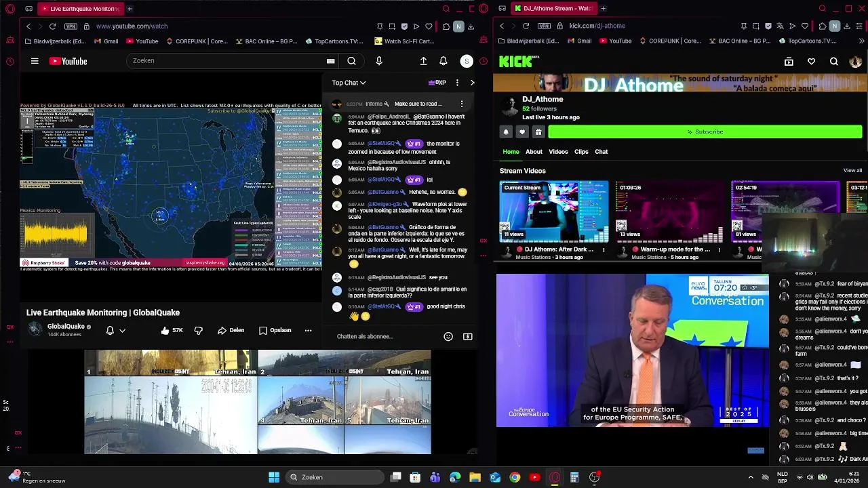Click Opslaan save button
The image size is (868, 488).
click(x=275, y=330)
